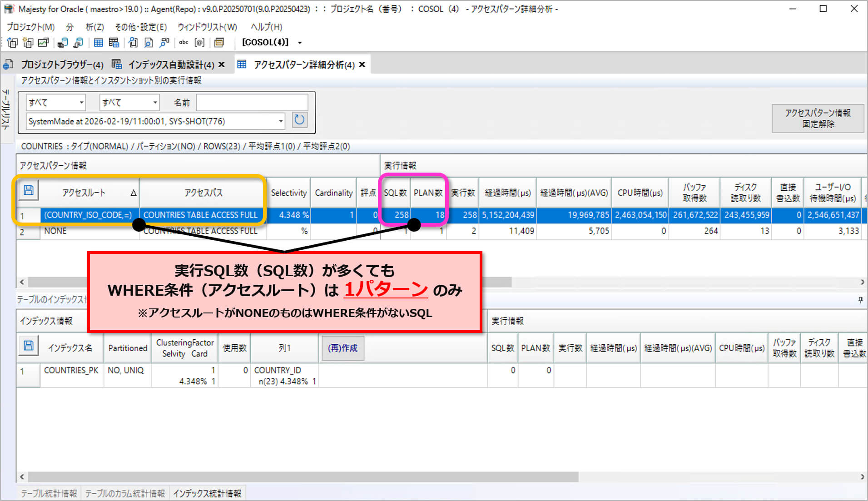Click the chart monitor toolbar icon
Image resolution: width=868 pixels, height=501 pixels.
point(43,43)
